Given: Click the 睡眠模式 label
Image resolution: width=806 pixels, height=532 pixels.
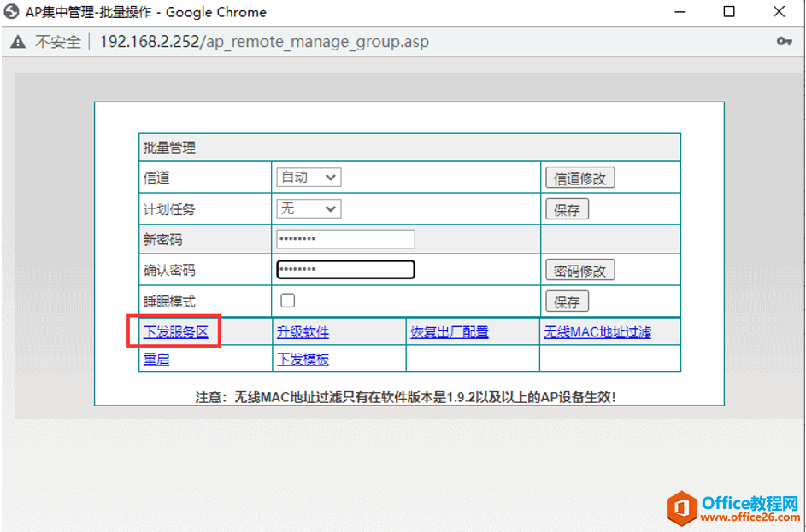Looking at the screenshot, I should (169, 301).
